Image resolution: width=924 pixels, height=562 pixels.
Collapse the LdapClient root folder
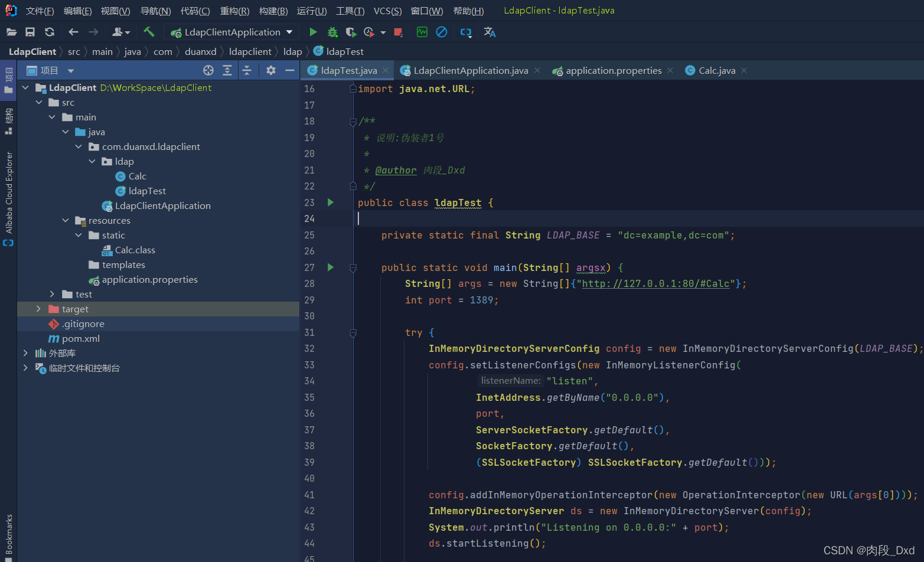(x=25, y=87)
